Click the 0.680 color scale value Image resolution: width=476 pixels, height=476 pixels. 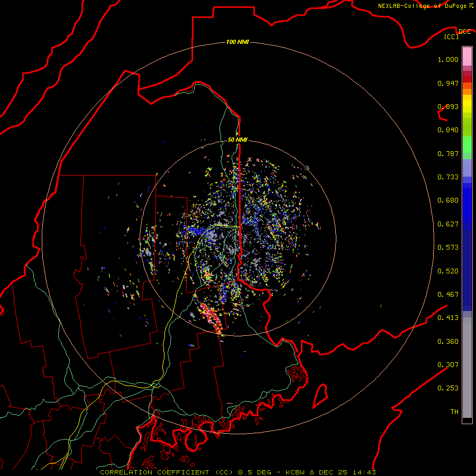(448, 200)
